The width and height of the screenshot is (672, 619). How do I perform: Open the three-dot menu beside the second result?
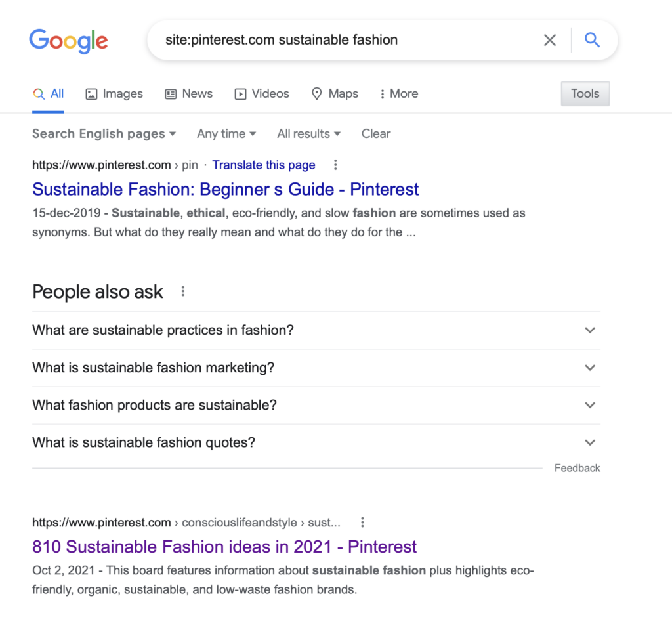point(362,522)
